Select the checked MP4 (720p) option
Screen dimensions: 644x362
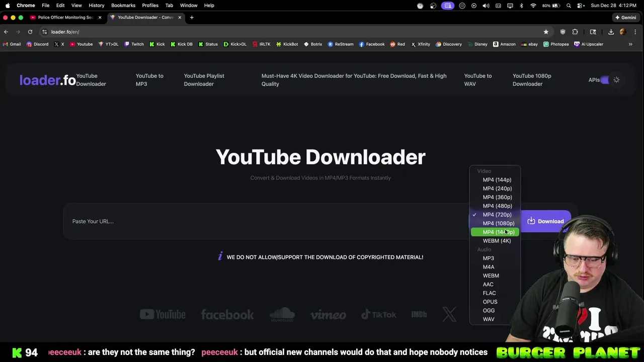point(495,215)
